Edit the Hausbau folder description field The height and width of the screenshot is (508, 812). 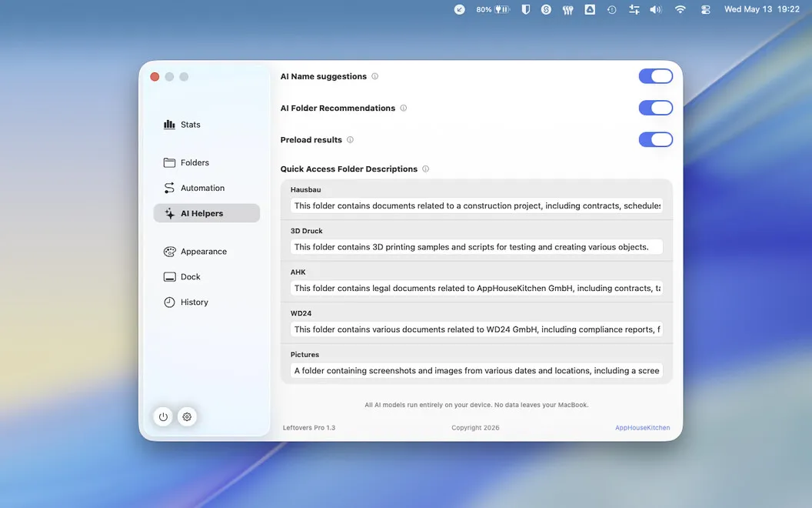click(x=477, y=206)
